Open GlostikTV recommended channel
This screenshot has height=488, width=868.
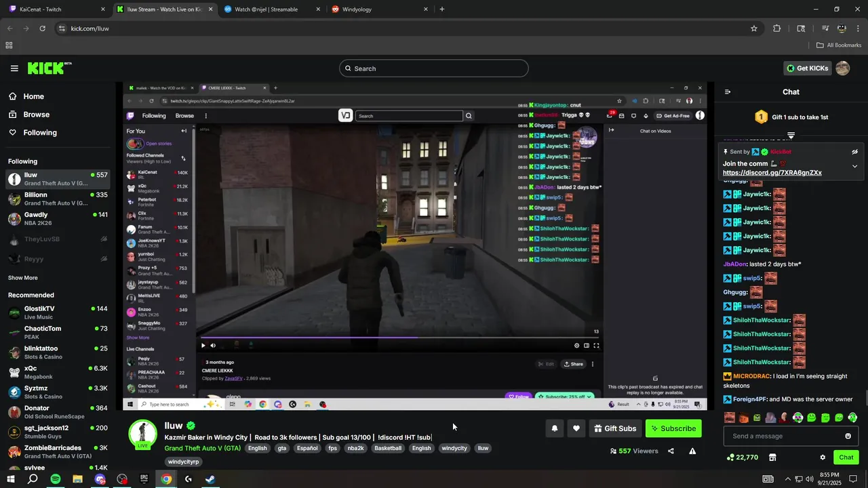point(58,312)
